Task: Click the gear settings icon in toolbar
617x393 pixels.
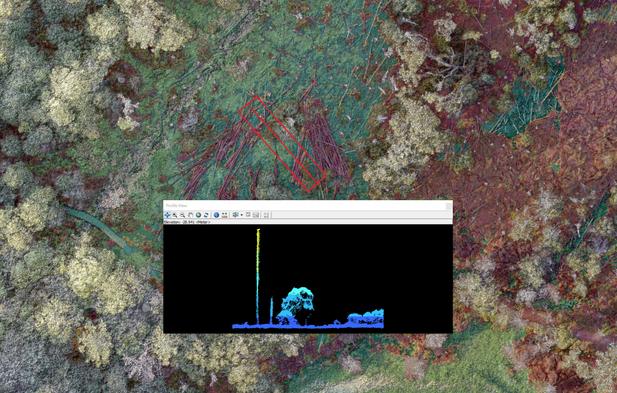Action: tap(236, 215)
